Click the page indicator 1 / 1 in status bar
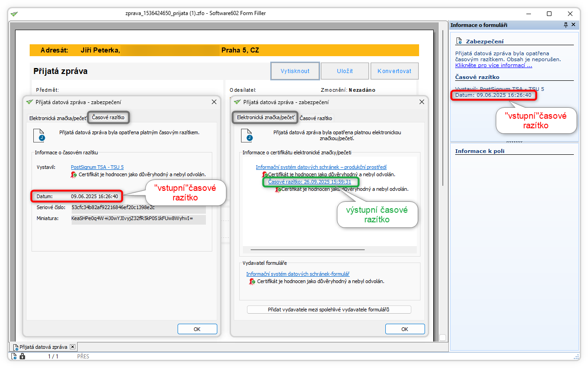The image size is (588, 368). click(x=53, y=356)
